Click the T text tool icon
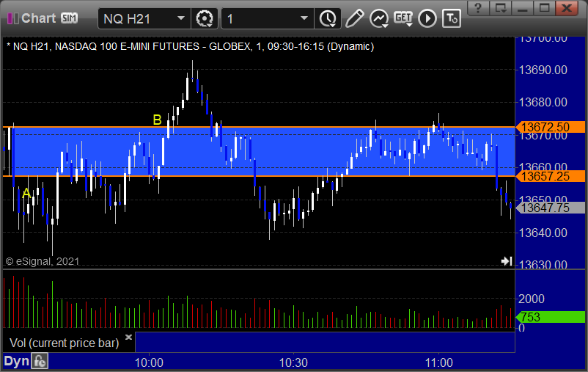The height and width of the screenshot is (372, 588). (451, 18)
